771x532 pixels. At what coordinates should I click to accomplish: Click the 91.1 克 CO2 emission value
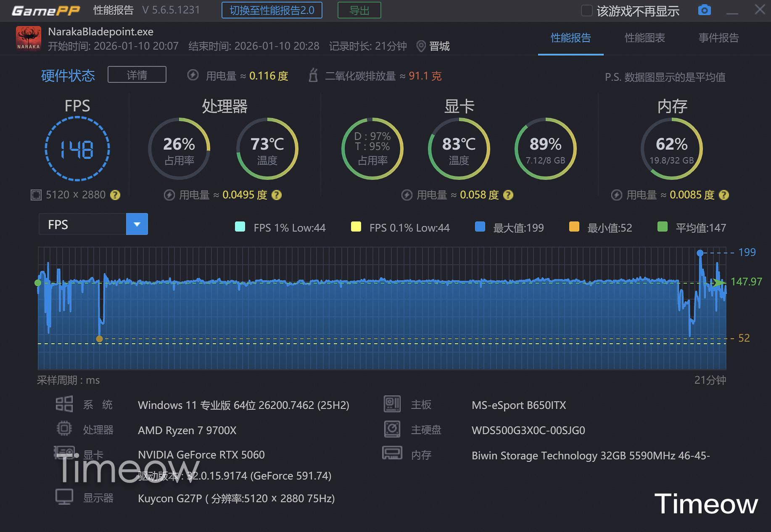pos(425,76)
